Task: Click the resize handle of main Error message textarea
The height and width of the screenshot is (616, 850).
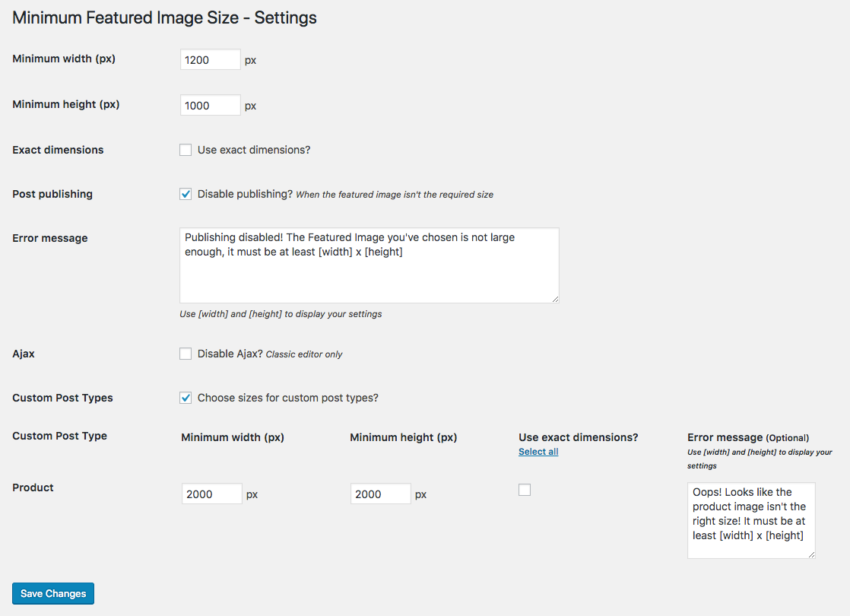Action: (x=555, y=299)
